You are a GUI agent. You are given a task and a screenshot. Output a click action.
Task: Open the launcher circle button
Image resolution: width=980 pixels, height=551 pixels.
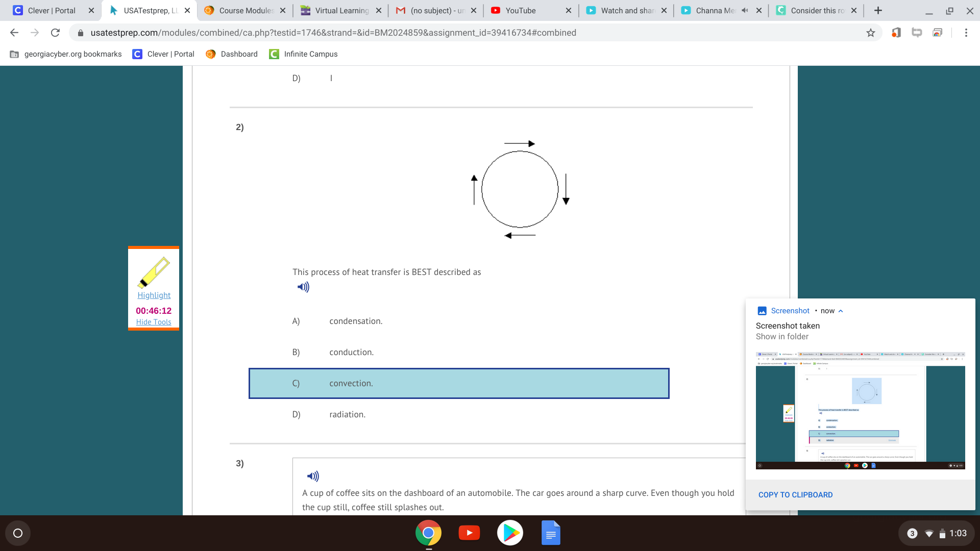click(x=18, y=533)
